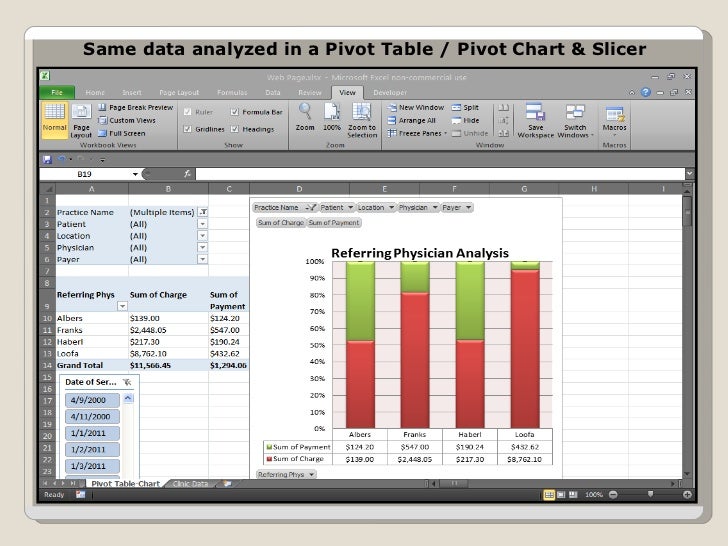Open the Clinic Data sheet tab

pos(190,484)
